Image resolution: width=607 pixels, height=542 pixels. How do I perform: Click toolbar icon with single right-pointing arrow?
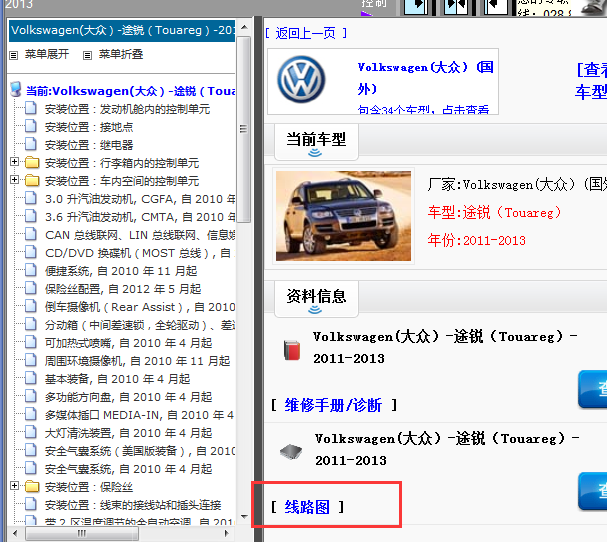(x=416, y=7)
